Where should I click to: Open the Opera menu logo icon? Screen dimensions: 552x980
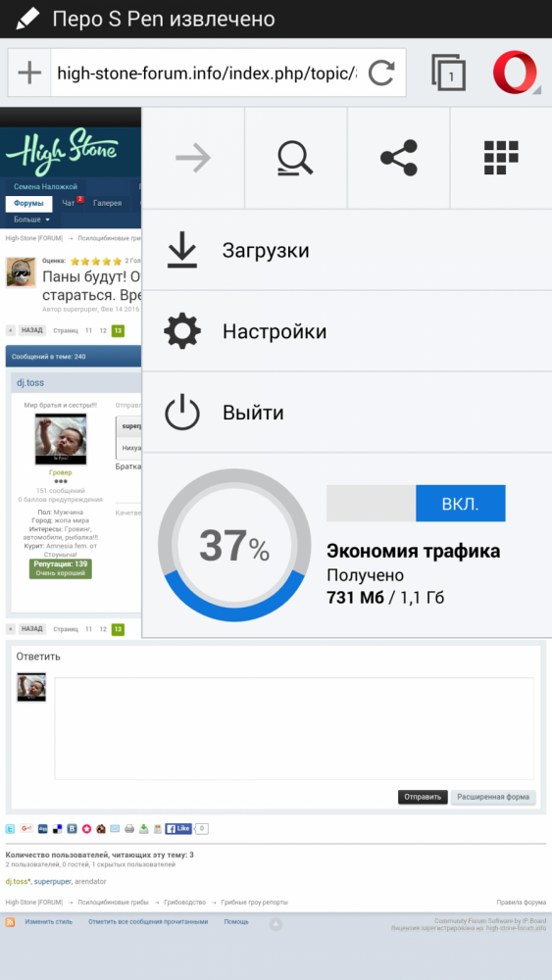point(516,73)
